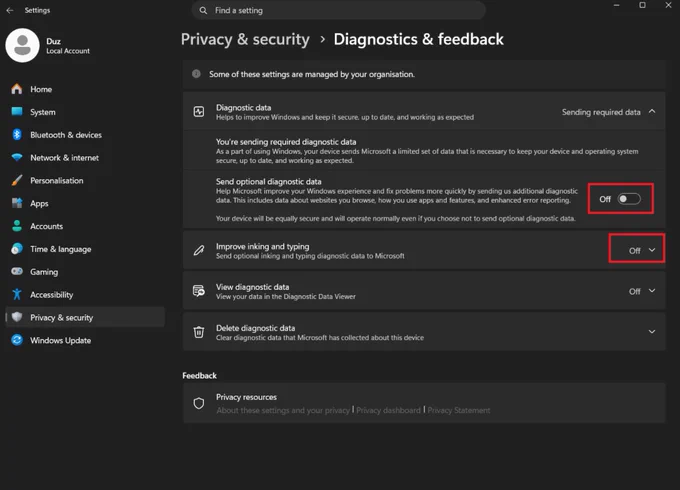
Task: Click the Gaming controller icon
Action: [x=17, y=271]
